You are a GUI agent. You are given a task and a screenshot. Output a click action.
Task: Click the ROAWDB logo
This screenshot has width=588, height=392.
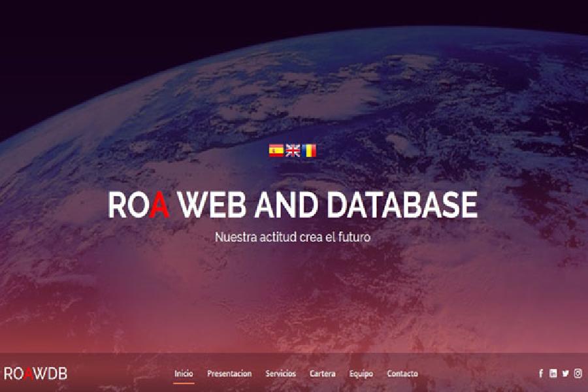click(36, 374)
